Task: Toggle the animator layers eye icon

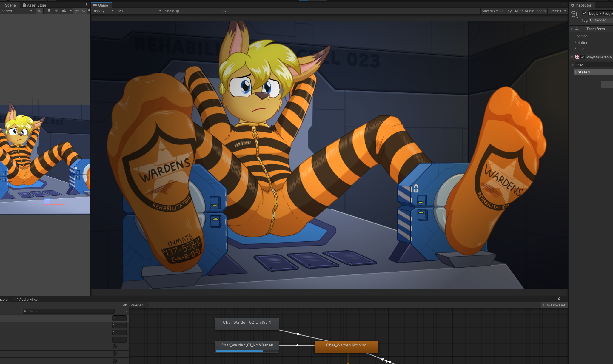Action: [x=125, y=305]
